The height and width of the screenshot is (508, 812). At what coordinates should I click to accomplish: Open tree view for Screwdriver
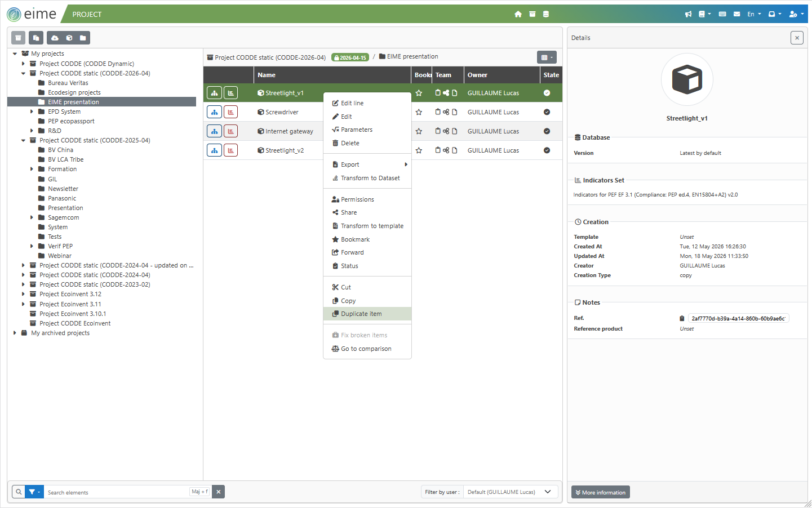point(214,112)
